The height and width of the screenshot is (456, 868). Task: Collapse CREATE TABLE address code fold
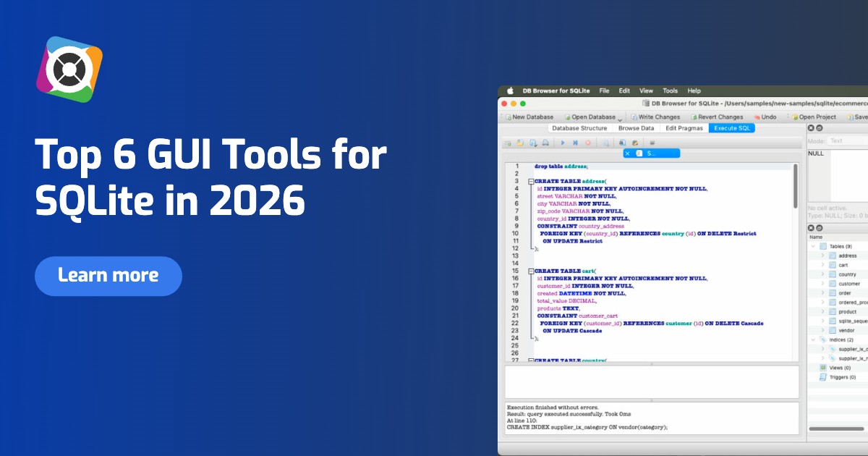(532, 181)
